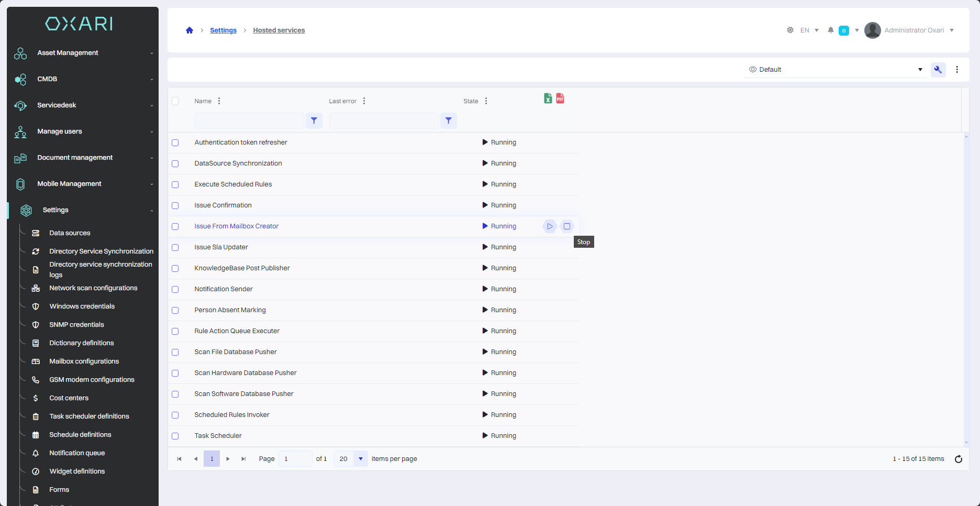Select the Task Scheduler row checkbox

click(175, 436)
